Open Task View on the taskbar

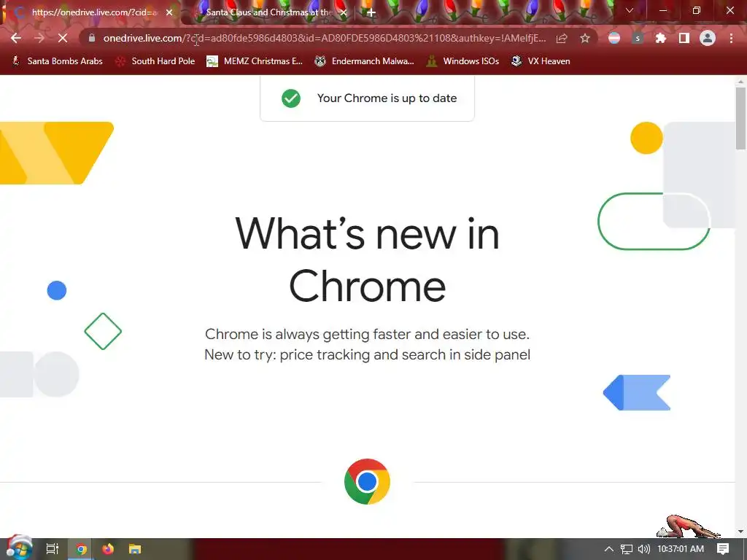(x=53, y=549)
